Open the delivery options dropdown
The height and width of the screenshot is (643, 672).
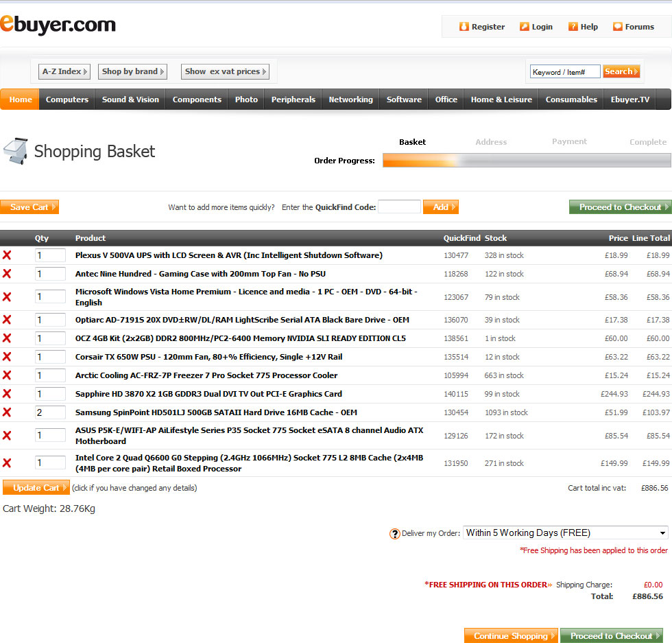565,533
